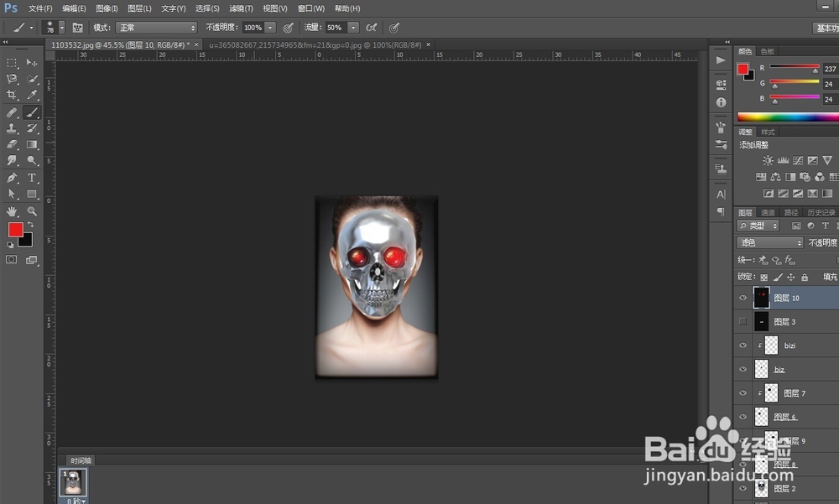
Task: Select the Hand tool
Action: click(11, 211)
